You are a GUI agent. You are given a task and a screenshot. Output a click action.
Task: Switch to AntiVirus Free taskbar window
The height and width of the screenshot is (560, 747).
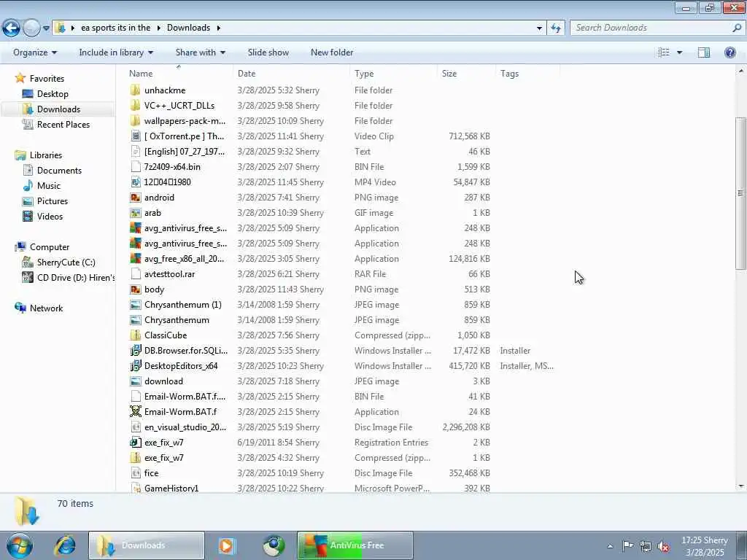[x=355, y=545]
